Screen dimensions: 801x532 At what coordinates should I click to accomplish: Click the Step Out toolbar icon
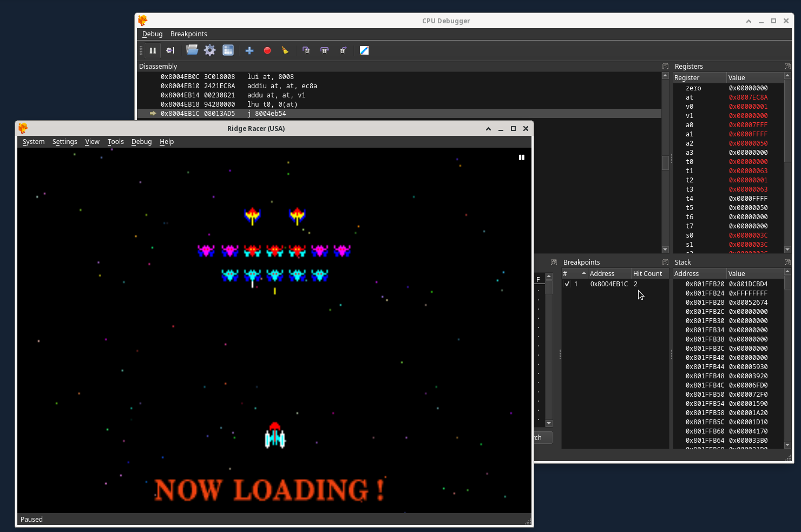[343, 50]
